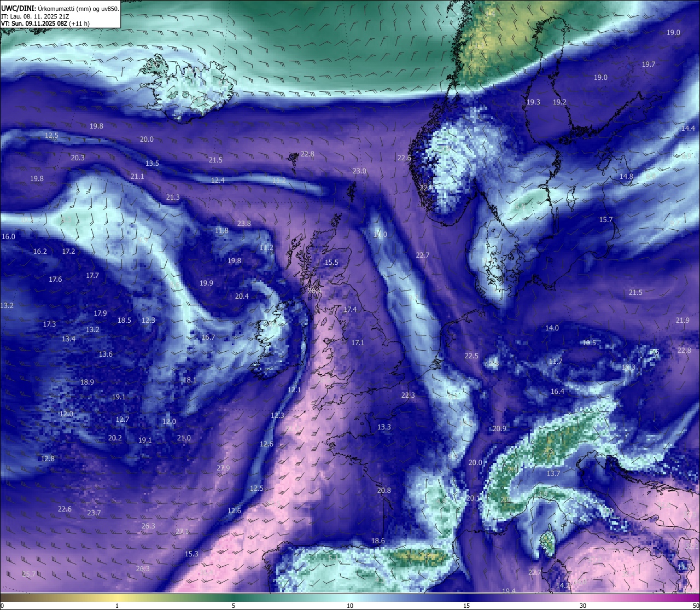Click the 15.7 value label
The height and width of the screenshot is (610, 700).
tap(606, 220)
